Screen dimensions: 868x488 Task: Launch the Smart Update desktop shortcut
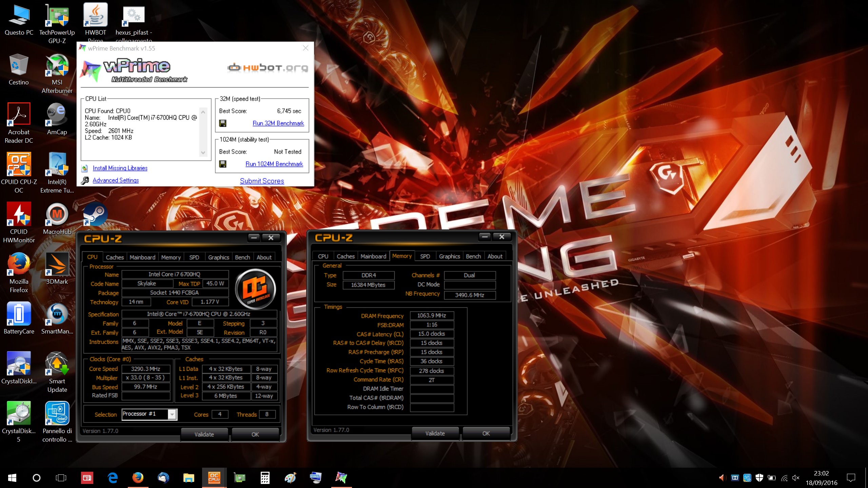click(x=57, y=372)
